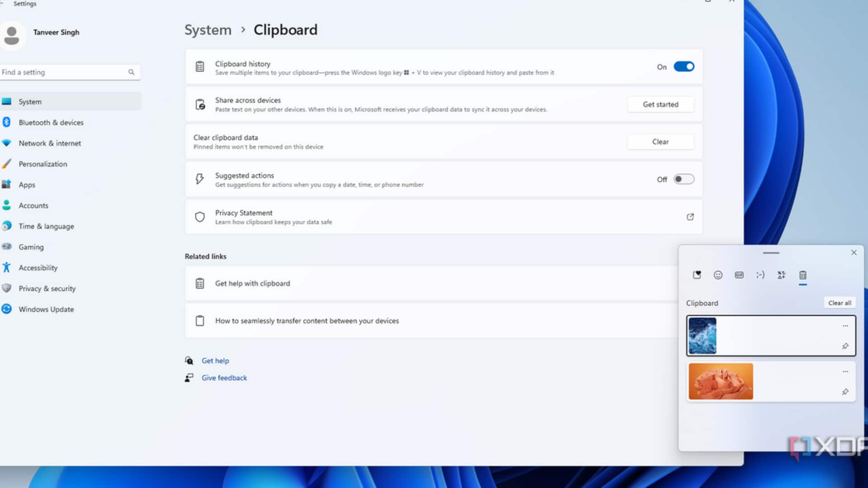868x488 pixels.
Task: Click the Clear clipboard data button
Action: (x=660, y=142)
